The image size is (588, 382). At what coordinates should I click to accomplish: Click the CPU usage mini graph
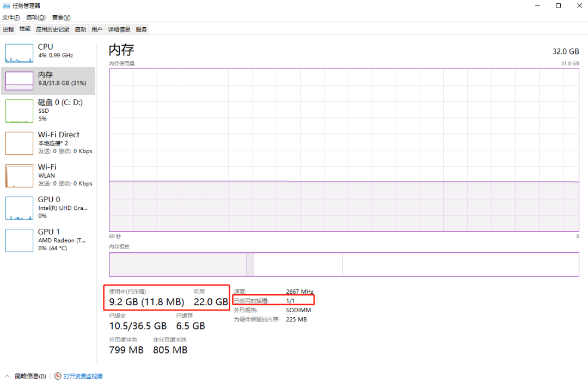(19, 53)
